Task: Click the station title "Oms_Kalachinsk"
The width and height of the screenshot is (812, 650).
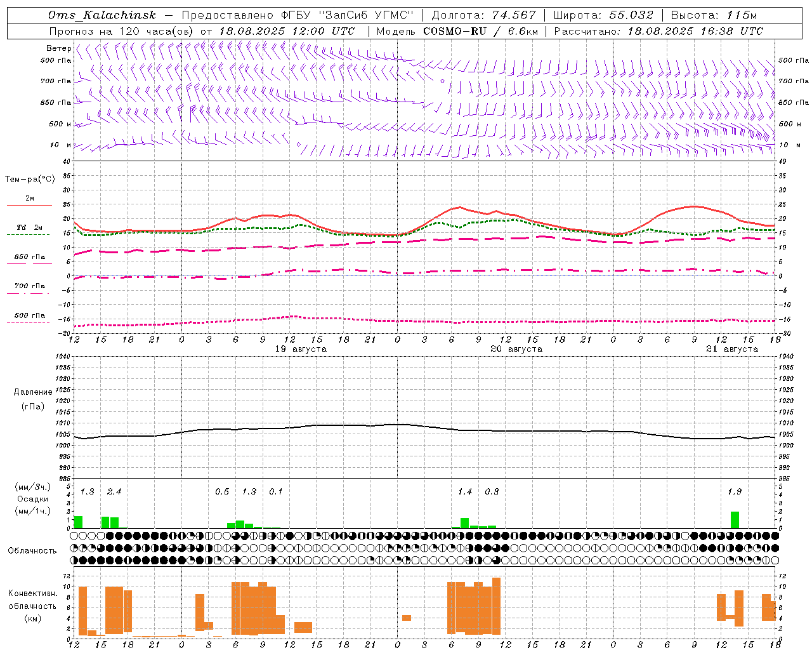Action: click(x=101, y=15)
